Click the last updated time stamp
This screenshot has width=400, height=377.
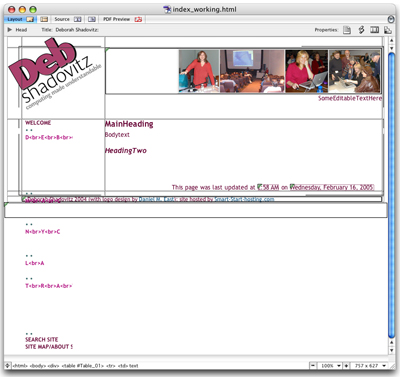point(269,187)
